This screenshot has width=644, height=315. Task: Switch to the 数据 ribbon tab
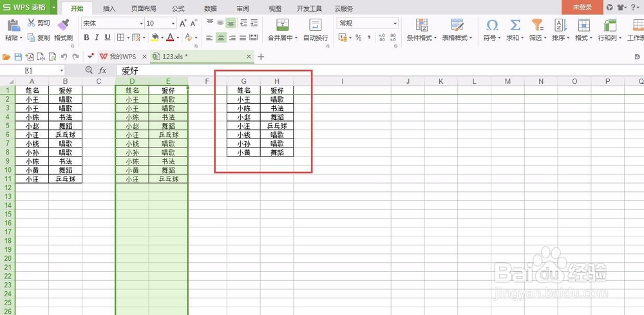pyautogui.click(x=211, y=8)
